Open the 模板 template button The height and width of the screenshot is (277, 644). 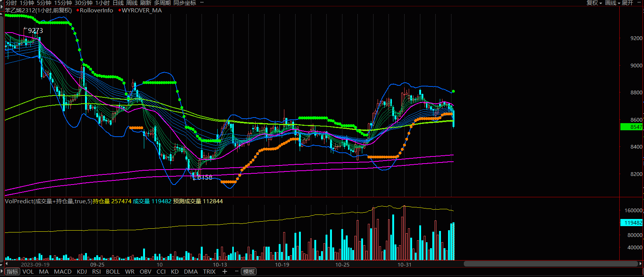(249, 272)
